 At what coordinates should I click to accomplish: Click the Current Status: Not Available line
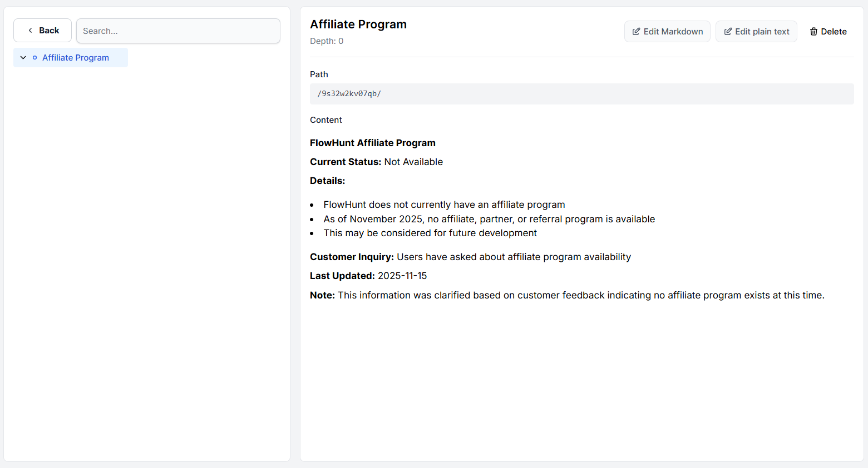[376, 162]
